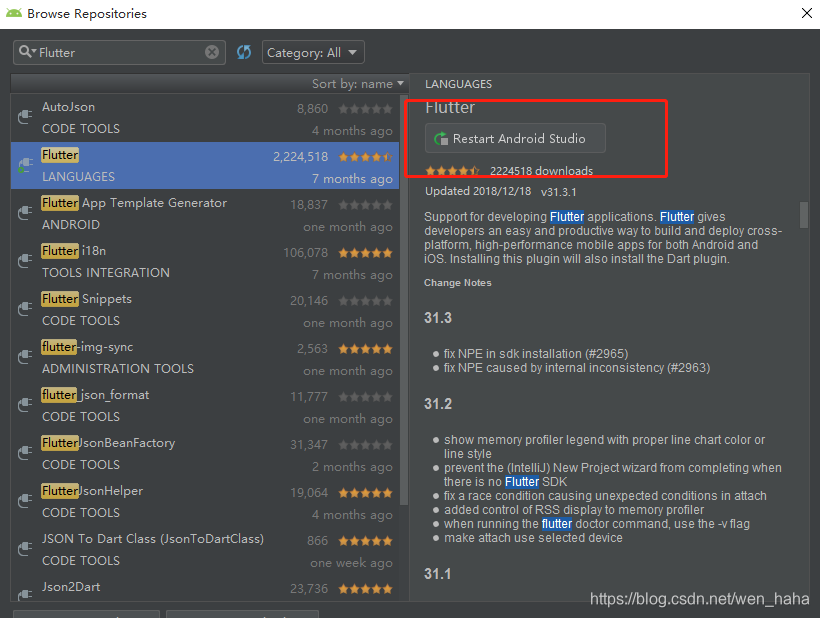
Task: Select the AutoJson plugin row
Action: pyautogui.click(x=205, y=118)
